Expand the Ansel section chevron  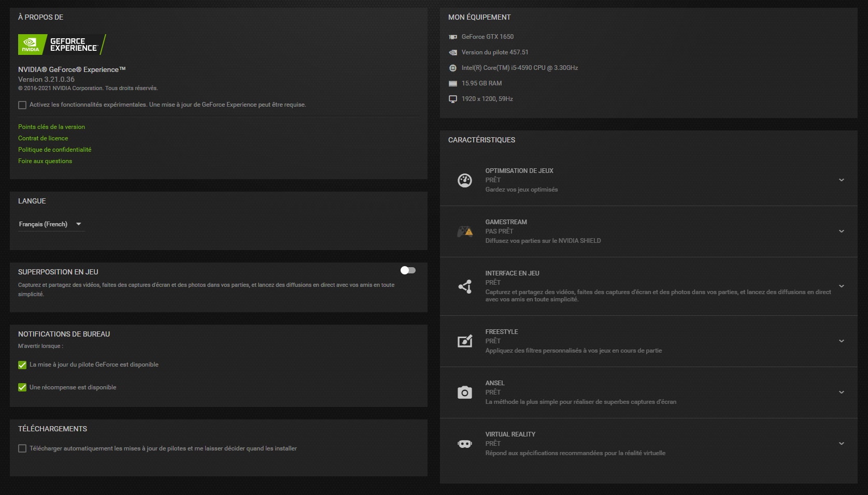click(x=842, y=392)
